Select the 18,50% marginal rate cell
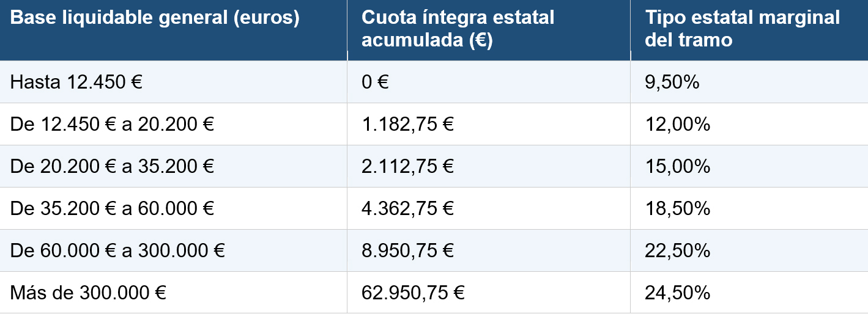The width and height of the screenshot is (868, 314). click(677, 208)
